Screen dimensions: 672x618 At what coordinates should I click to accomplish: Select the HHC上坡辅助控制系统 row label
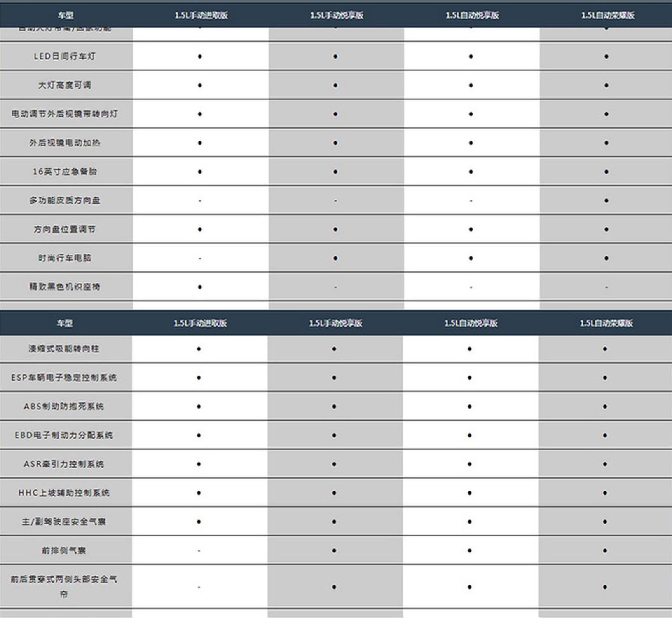[64, 493]
